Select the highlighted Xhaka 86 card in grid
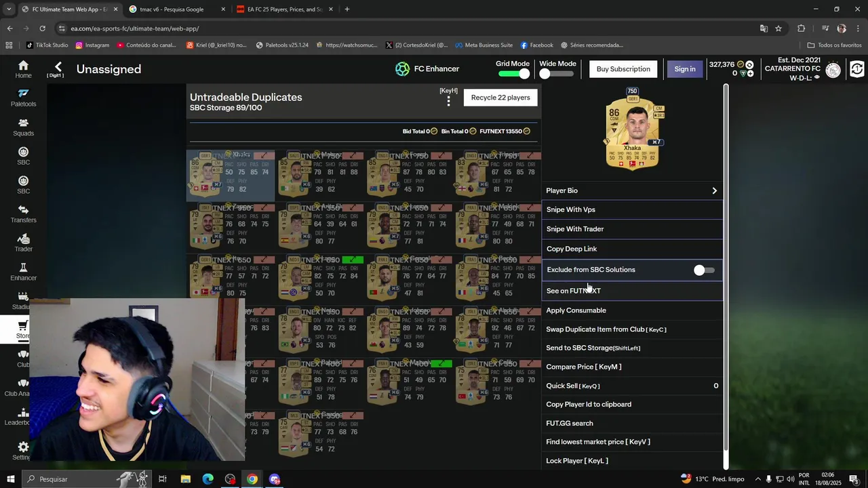The height and width of the screenshot is (488, 868). 231,176
